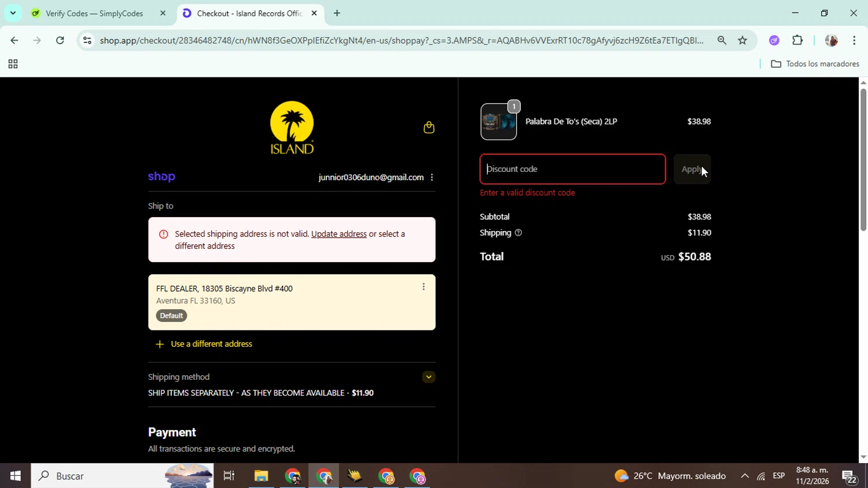The height and width of the screenshot is (488, 868).
Task: Close the Checkout Island Records tab
Action: coord(314,13)
